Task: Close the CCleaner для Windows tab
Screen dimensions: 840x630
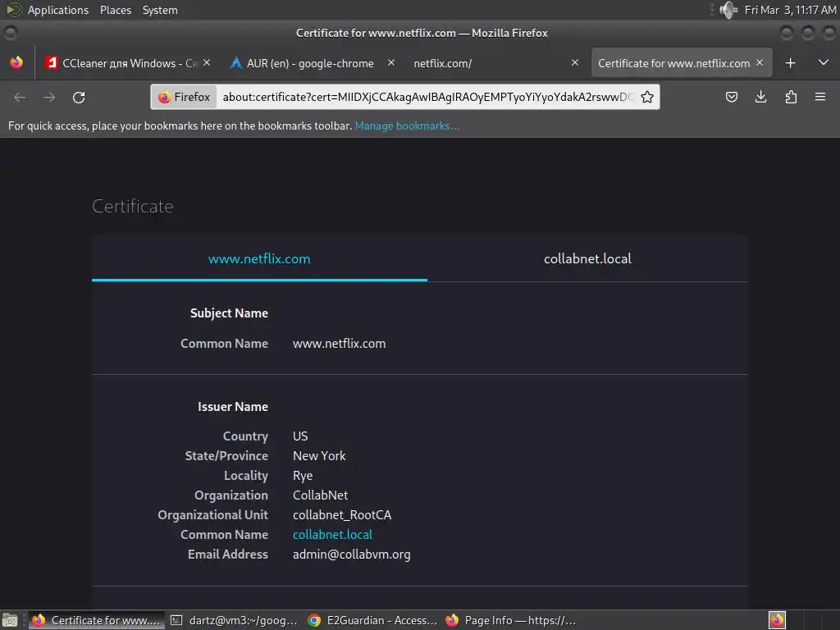Action: [207, 62]
